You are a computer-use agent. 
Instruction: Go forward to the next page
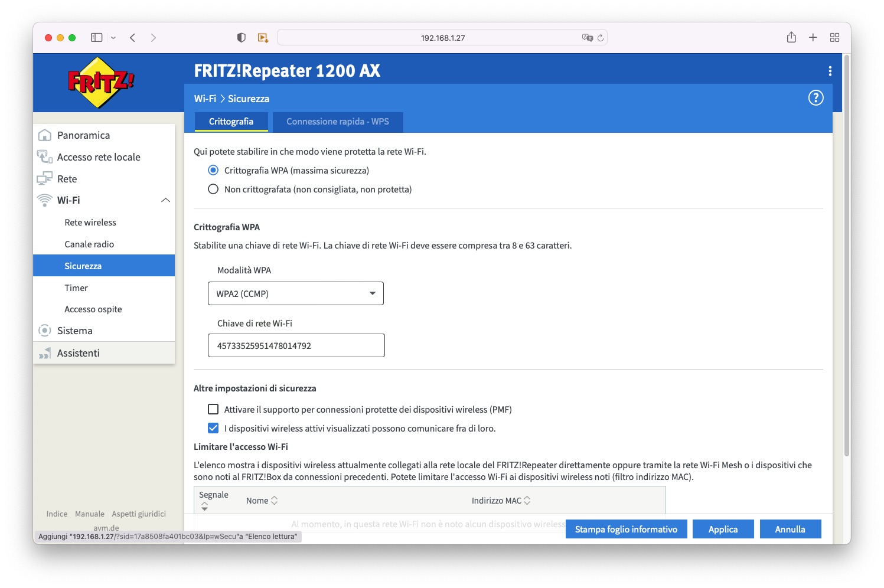(x=154, y=38)
